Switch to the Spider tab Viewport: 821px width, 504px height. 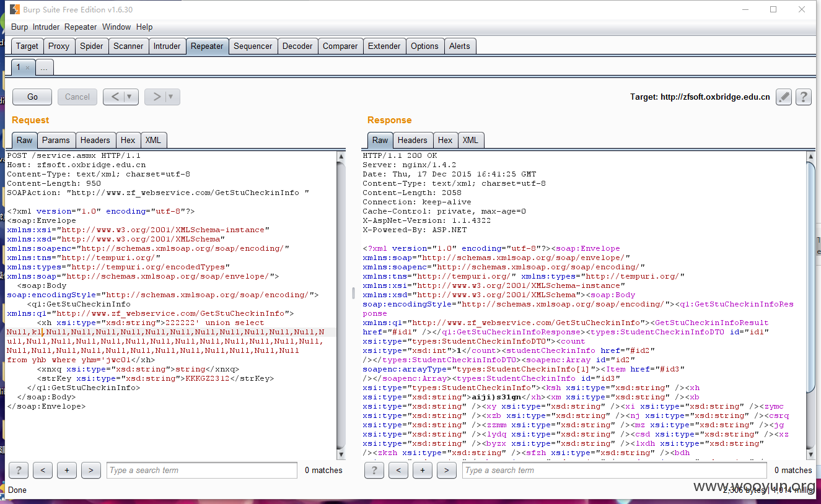(x=92, y=46)
